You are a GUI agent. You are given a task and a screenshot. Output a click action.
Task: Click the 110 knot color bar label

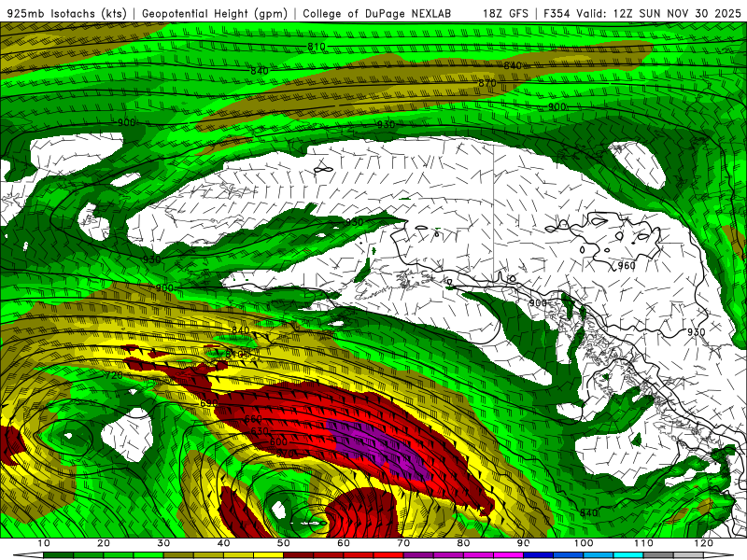pos(643,543)
